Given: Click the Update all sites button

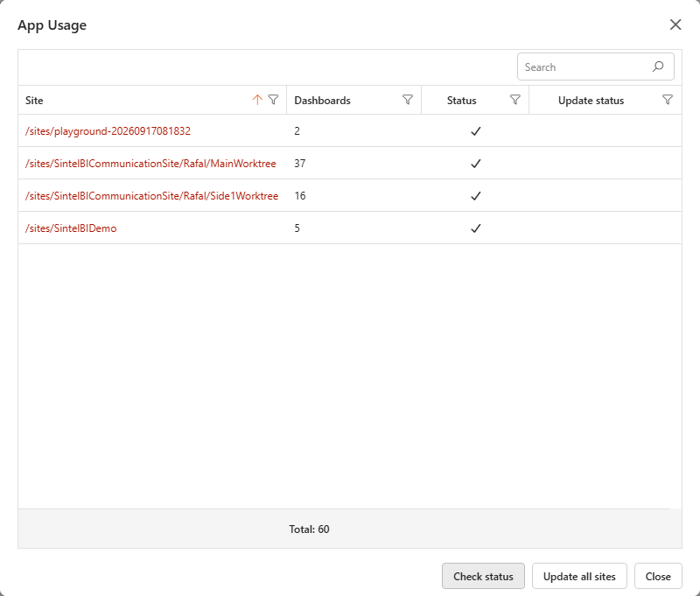Looking at the screenshot, I should (579, 577).
